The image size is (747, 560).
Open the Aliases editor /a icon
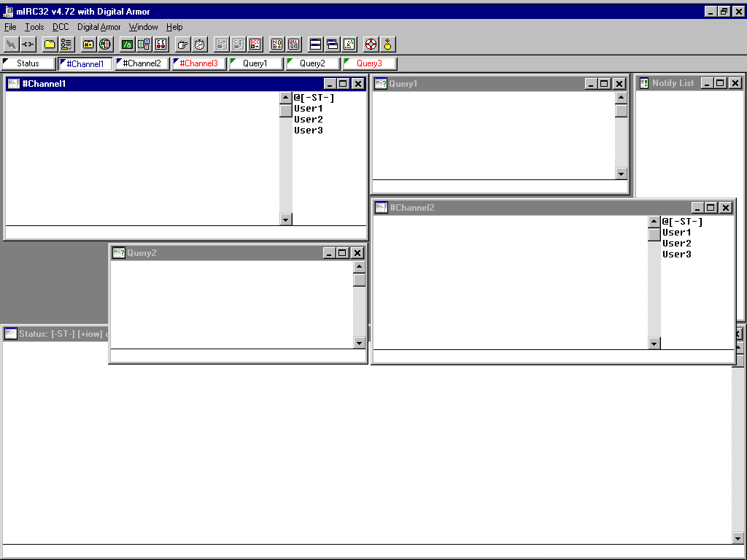(127, 44)
